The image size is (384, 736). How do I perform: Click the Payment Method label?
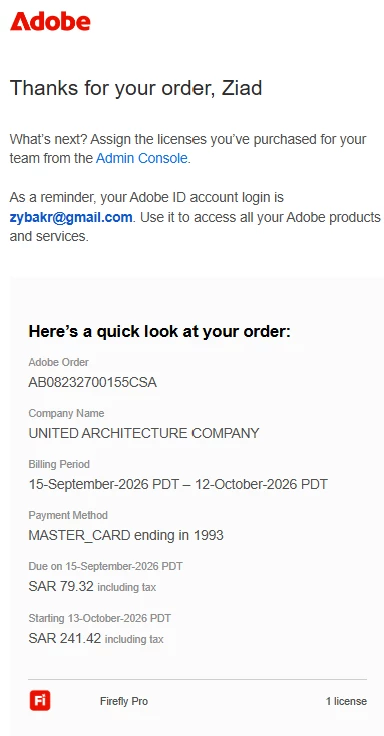pyautogui.click(x=68, y=515)
